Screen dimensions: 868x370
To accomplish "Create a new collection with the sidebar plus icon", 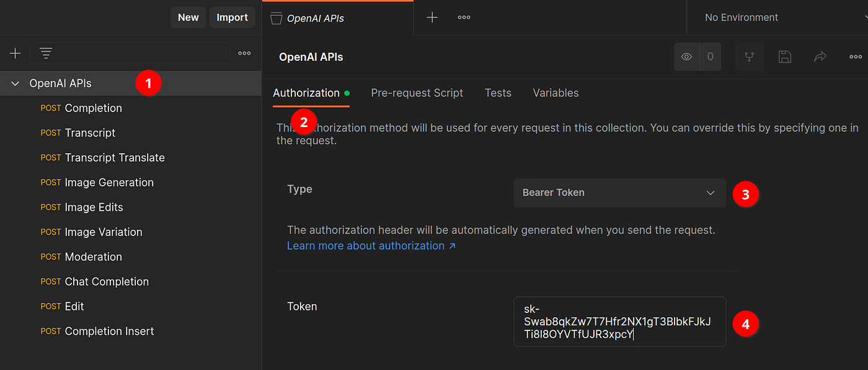I will (x=14, y=53).
